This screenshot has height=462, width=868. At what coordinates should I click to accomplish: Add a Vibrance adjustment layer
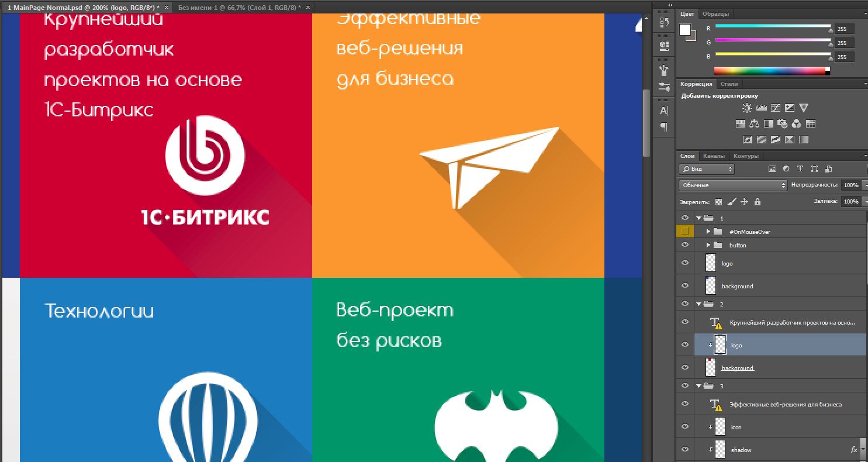tap(804, 108)
